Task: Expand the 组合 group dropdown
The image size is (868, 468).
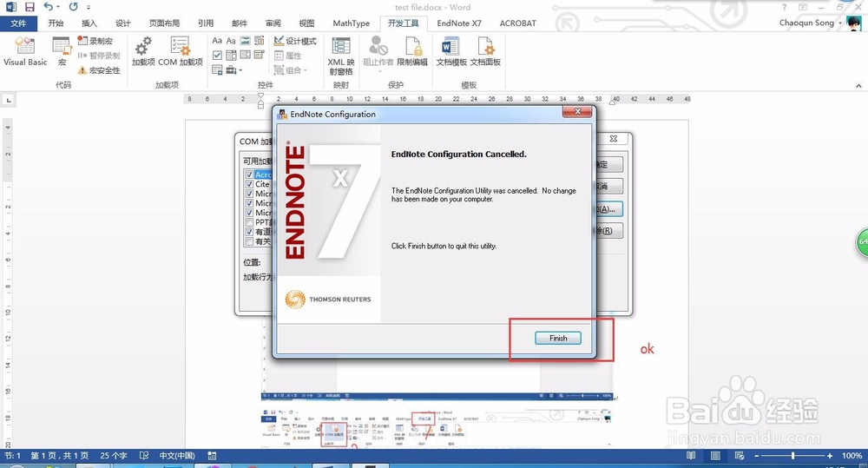Action: [x=305, y=70]
